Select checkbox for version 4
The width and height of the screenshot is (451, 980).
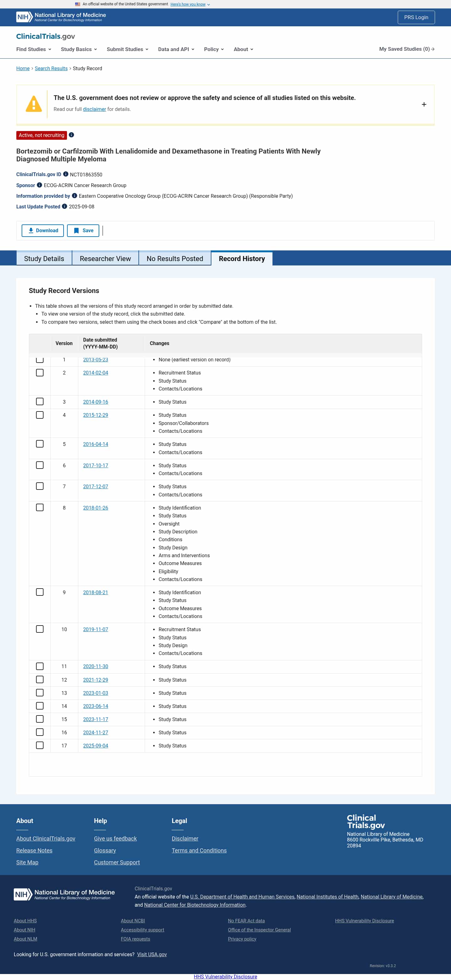click(40, 415)
